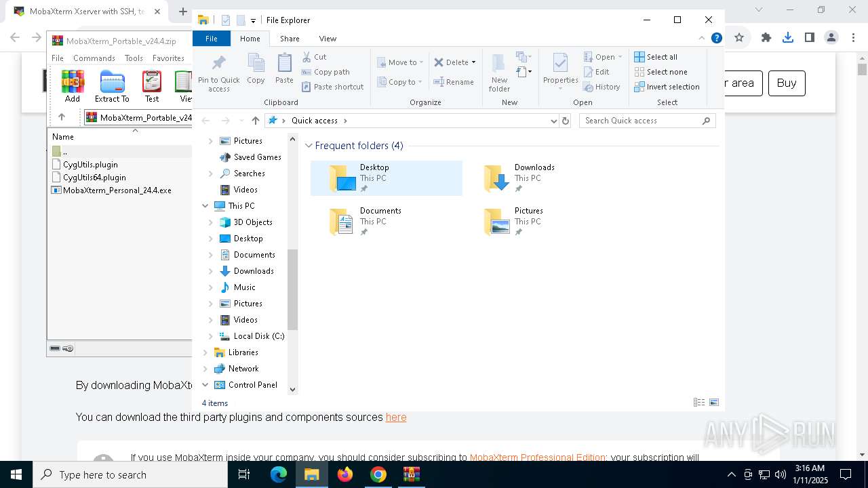
Task: Select the Pictures frequent folder
Action: [x=541, y=222]
